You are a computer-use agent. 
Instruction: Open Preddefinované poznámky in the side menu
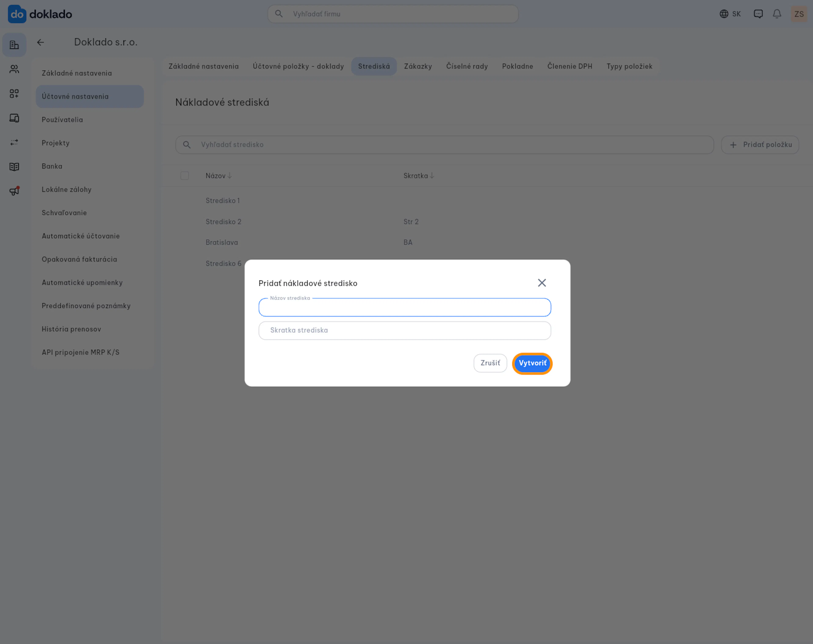(x=90, y=306)
